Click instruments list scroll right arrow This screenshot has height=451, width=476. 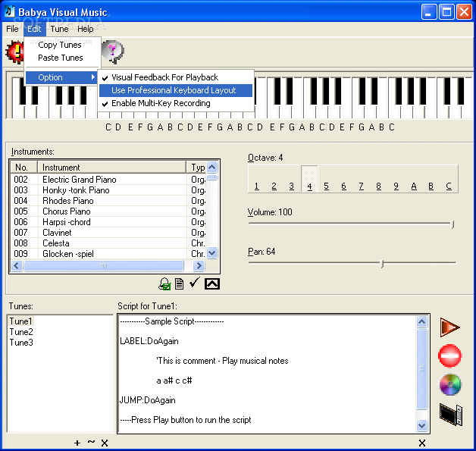199,266
